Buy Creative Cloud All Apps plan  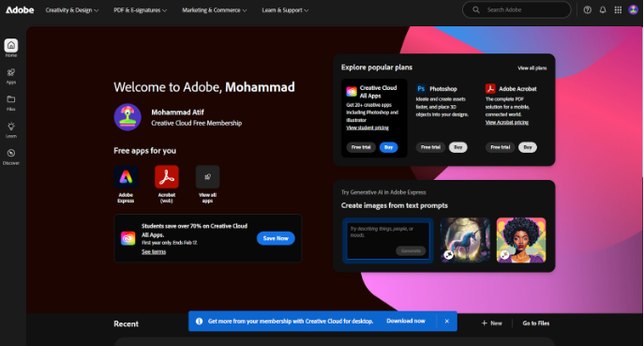[388, 147]
